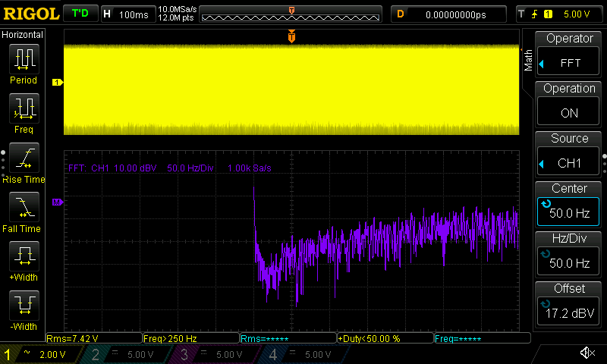The width and height of the screenshot is (607, 364).
Task: Select the Math side tab
Action: pos(528,59)
